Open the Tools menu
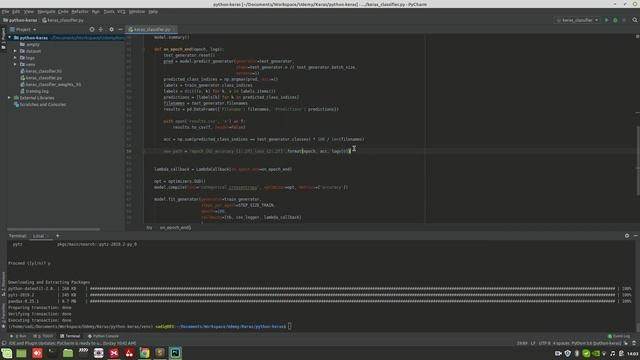 (109, 11)
